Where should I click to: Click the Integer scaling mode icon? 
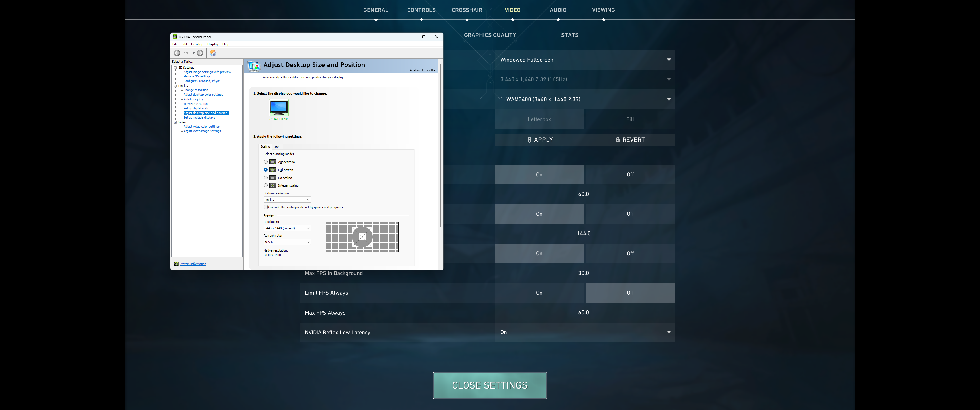point(272,185)
